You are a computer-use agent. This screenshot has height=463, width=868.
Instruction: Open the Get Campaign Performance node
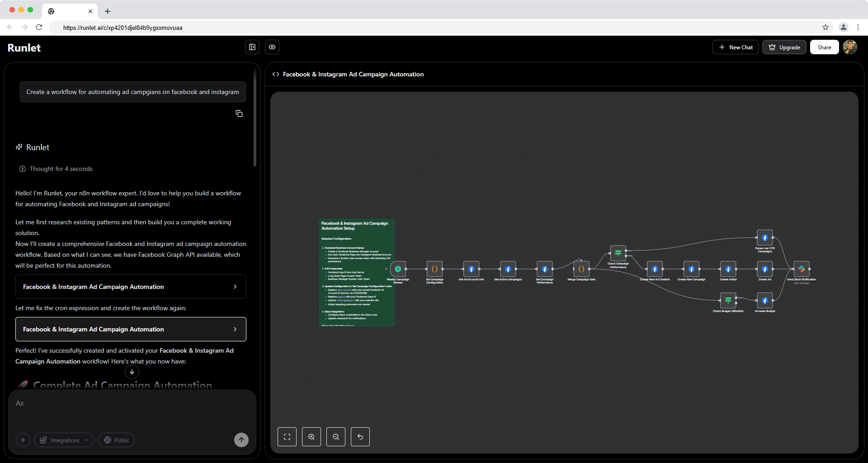544,269
